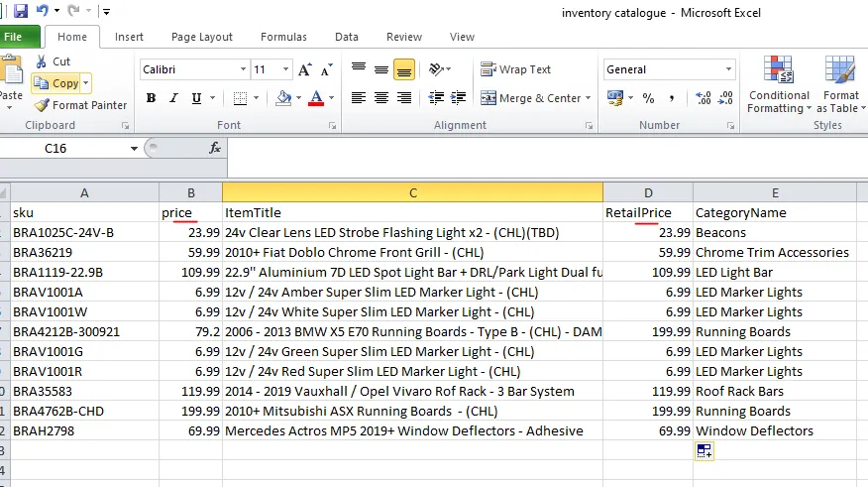Click the Auto Fill Options icon
The image size is (868, 487).
(705, 451)
